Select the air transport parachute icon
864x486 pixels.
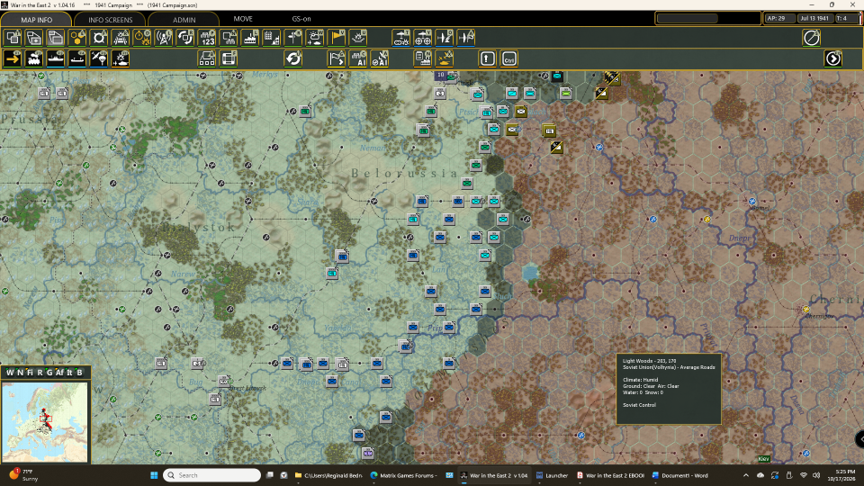pos(99,58)
